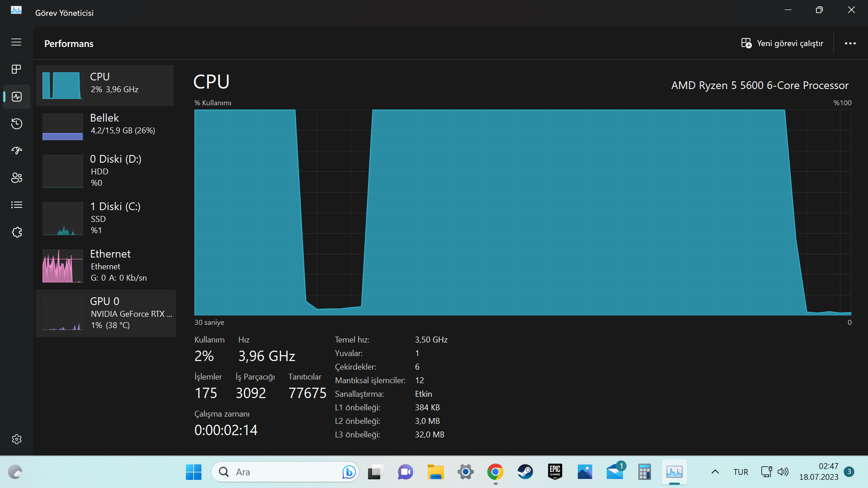This screenshot has height=488, width=868.
Task: Open the notification center badge
Action: pos(849,472)
